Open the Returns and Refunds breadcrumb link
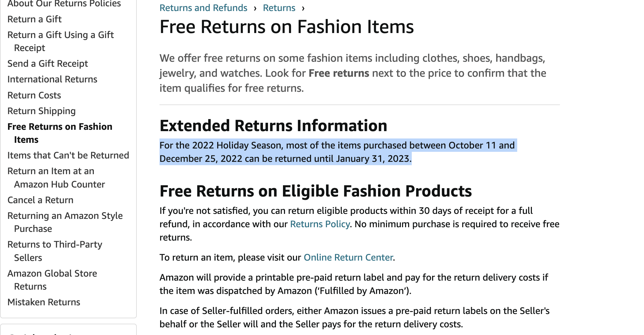 coord(203,8)
